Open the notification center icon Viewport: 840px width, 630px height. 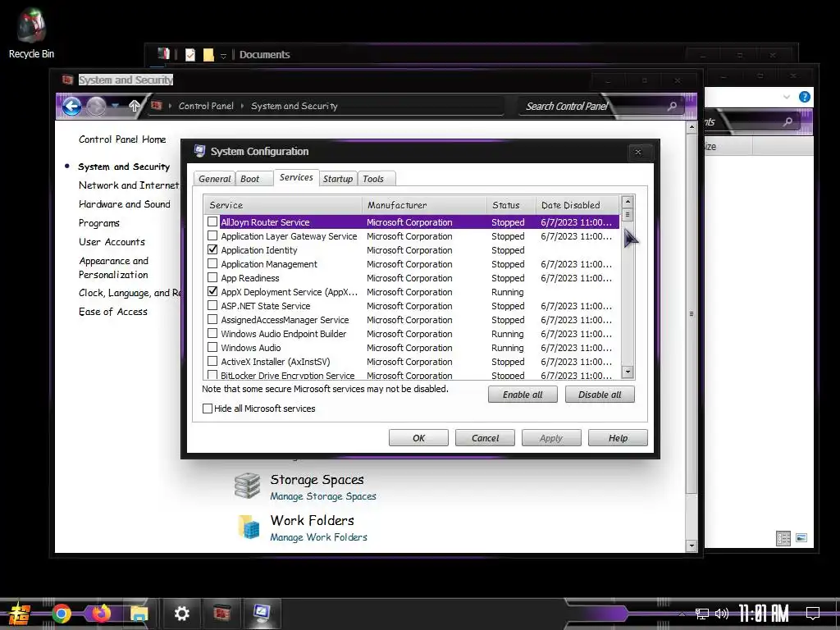tap(813, 614)
